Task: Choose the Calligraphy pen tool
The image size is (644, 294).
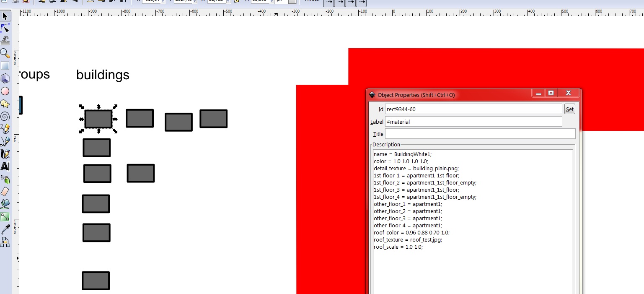Action: pos(5,154)
